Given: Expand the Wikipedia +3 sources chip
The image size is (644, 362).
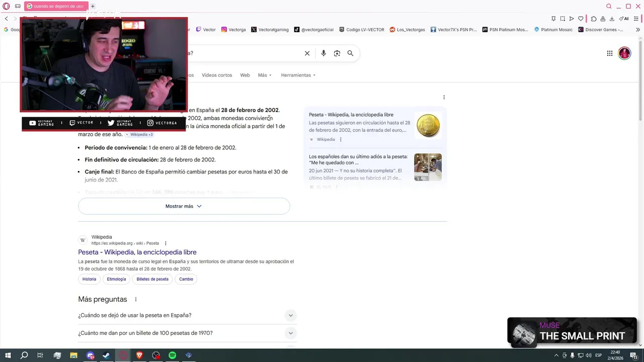Looking at the screenshot, I should pos(139,134).
